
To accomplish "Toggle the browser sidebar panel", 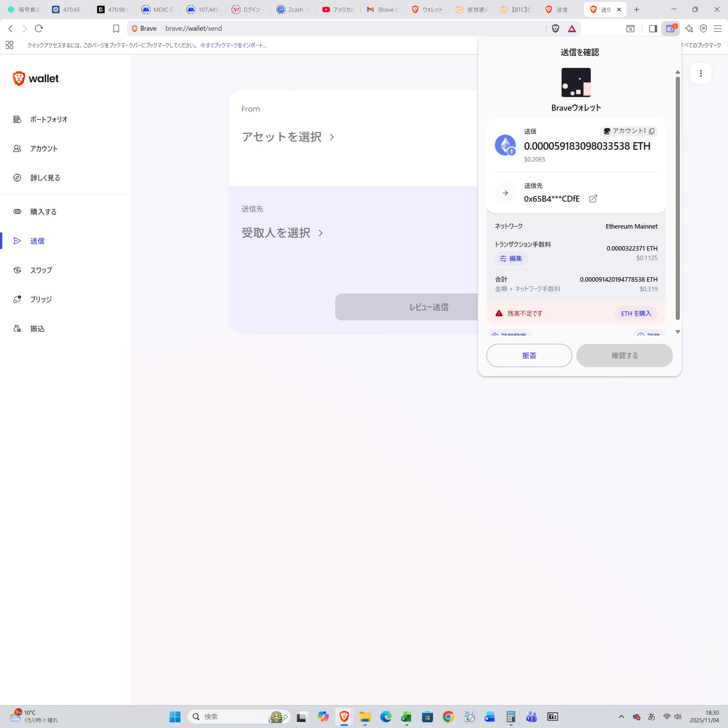I will coord(653,28).
